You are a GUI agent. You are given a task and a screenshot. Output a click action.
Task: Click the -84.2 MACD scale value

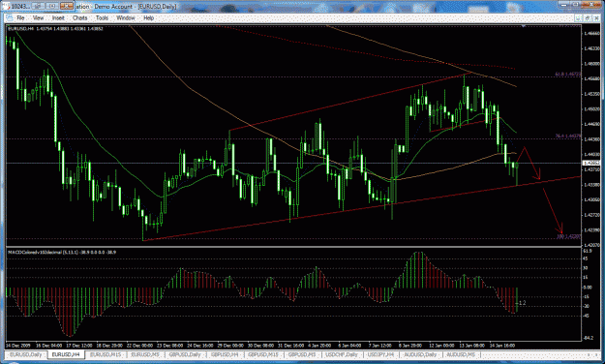point(588,338)
